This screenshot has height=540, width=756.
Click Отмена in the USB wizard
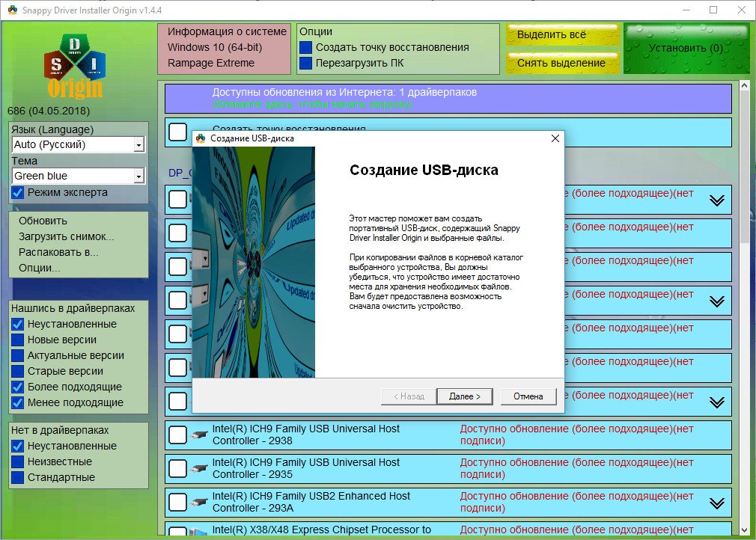point(528,396)
